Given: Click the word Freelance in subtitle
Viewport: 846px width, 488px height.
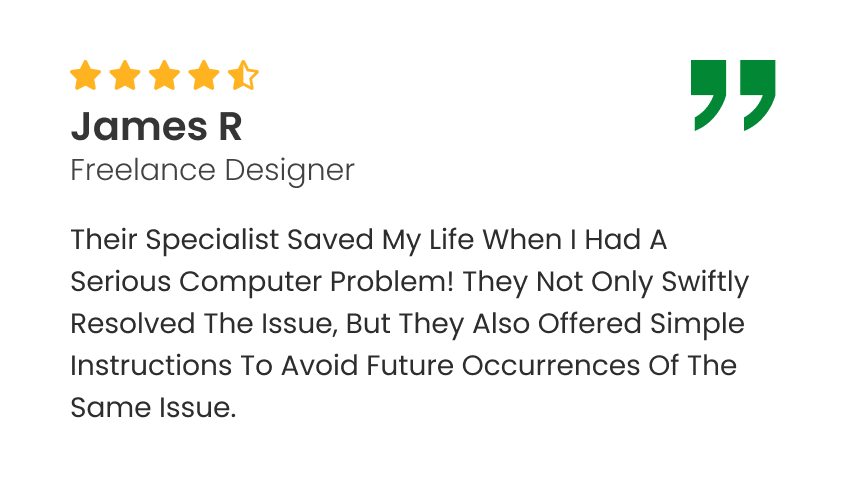Looking at the screenshot, I should 143,170.
